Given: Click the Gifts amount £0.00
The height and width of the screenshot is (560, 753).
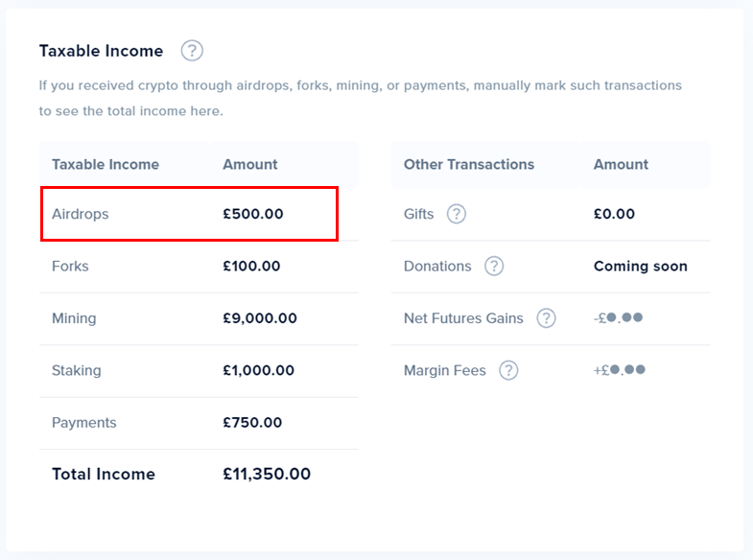Looking at the screenshot, I should [x=614, y=214].
